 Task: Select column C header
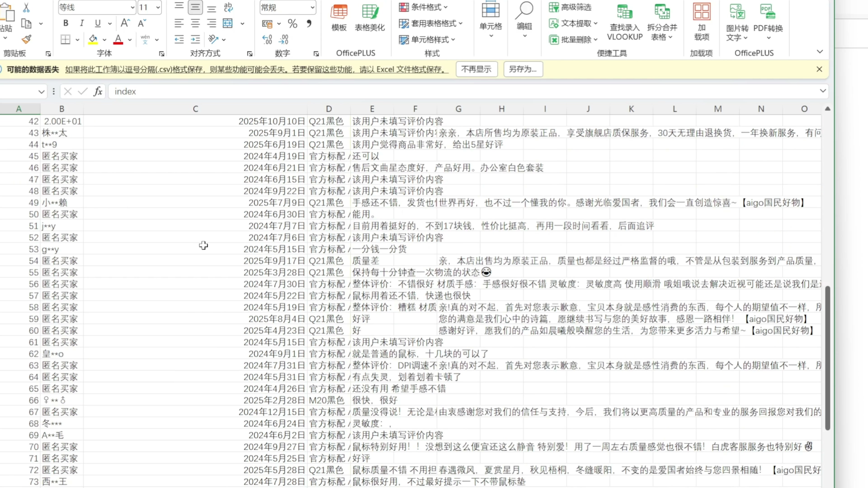(196, 109)
